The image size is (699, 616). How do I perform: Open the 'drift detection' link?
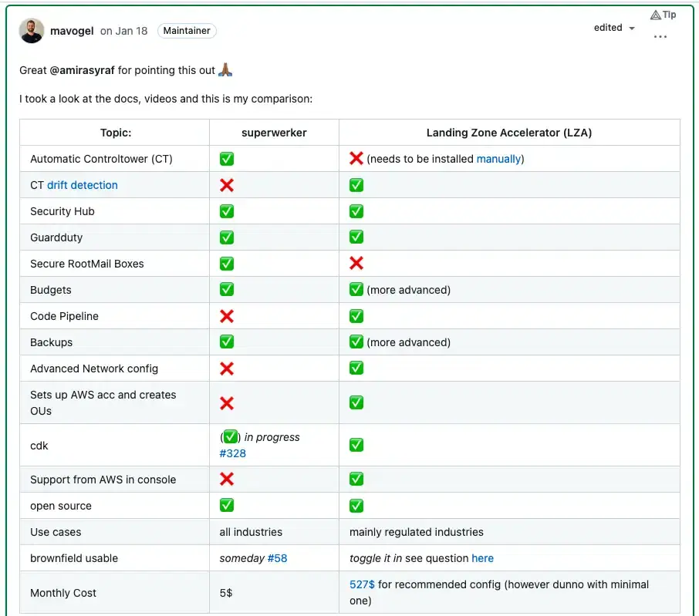pyautogui.click(x=83, y=185)
